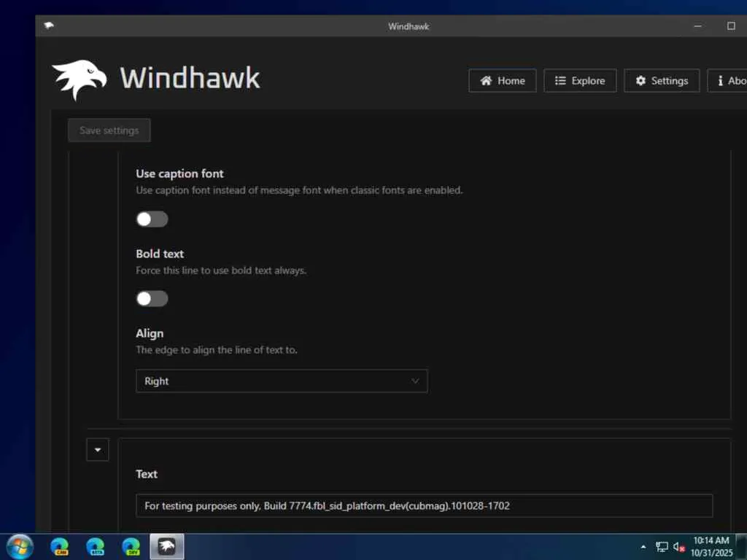Click "The edge to align the line of text to."

(216, 350)
